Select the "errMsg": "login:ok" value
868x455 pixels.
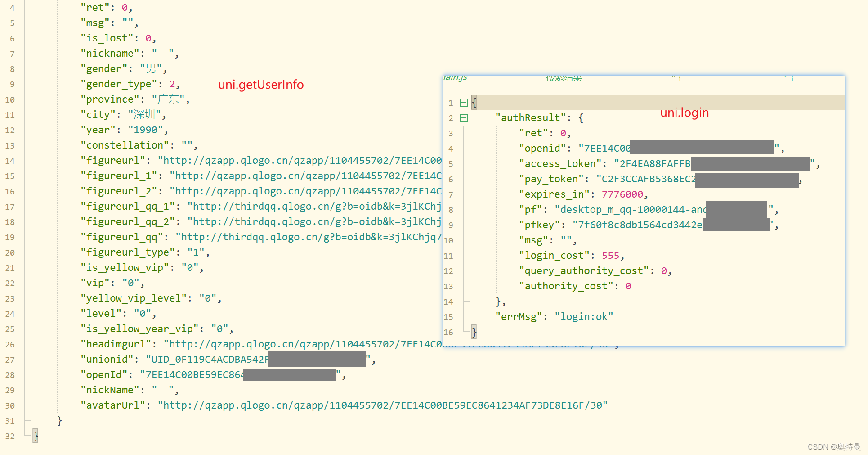coord(584,317)
